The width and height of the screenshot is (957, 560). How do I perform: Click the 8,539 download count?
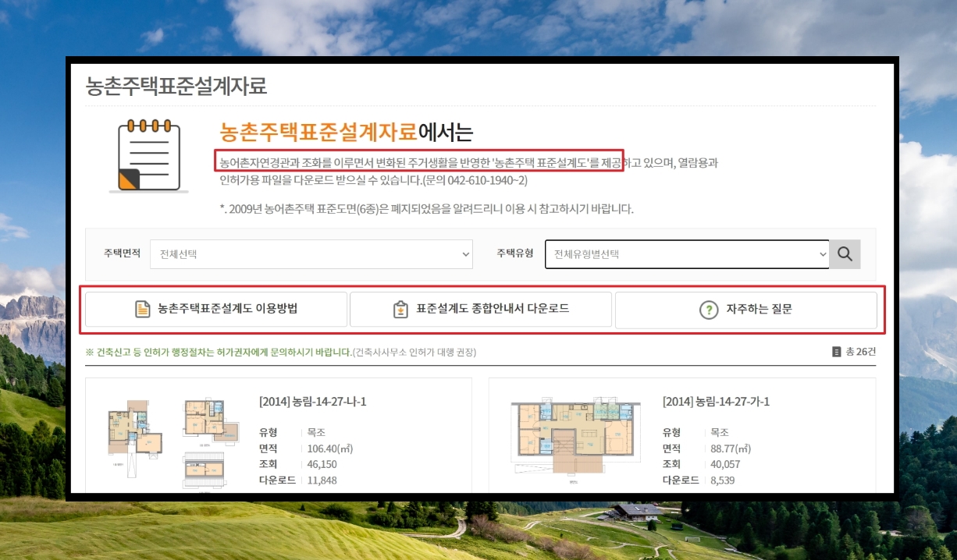tap(723, 480)
